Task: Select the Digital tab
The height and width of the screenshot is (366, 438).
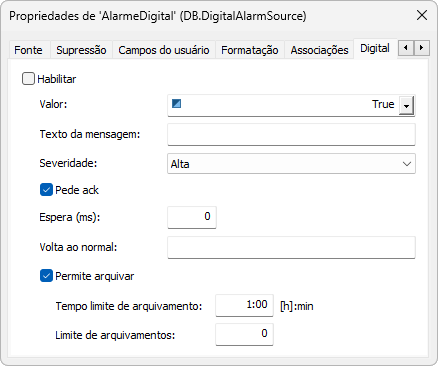Action: pos(375,49)
